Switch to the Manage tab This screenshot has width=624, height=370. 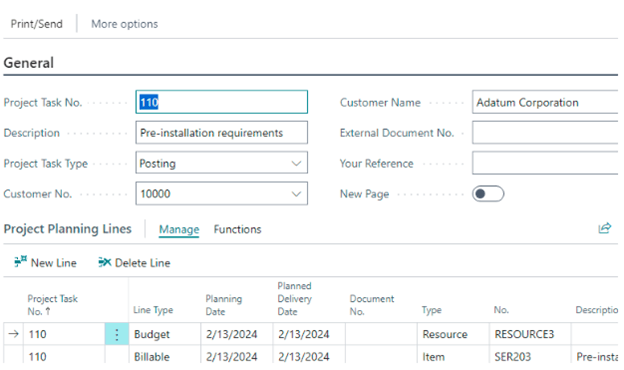(x=179, y=229)
